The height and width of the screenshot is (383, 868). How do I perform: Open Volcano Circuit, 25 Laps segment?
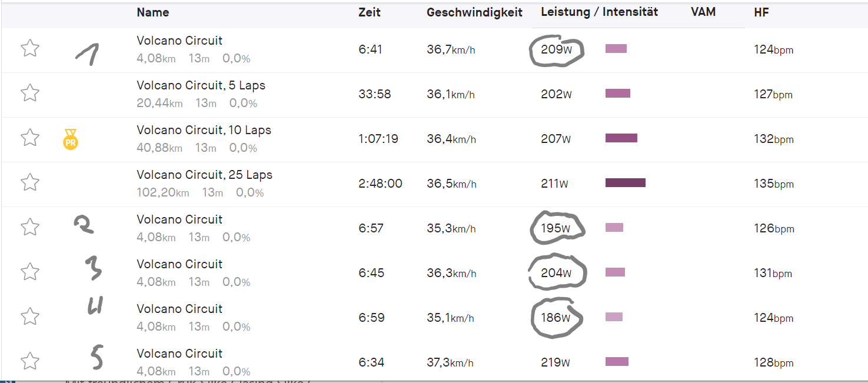[204, 175]
